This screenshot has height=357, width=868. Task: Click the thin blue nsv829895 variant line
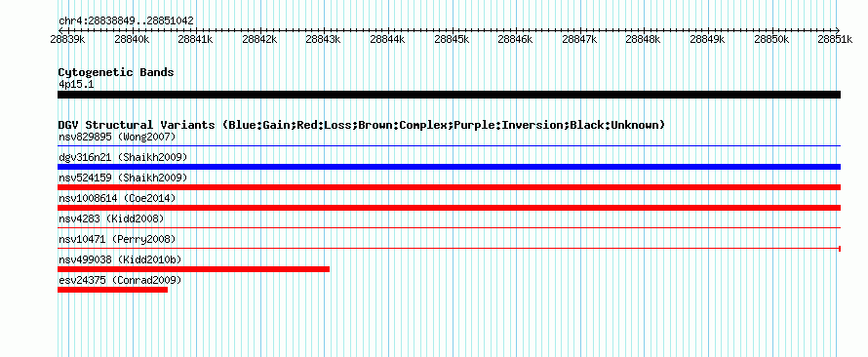pyautogui.click(x=449, y=146)
